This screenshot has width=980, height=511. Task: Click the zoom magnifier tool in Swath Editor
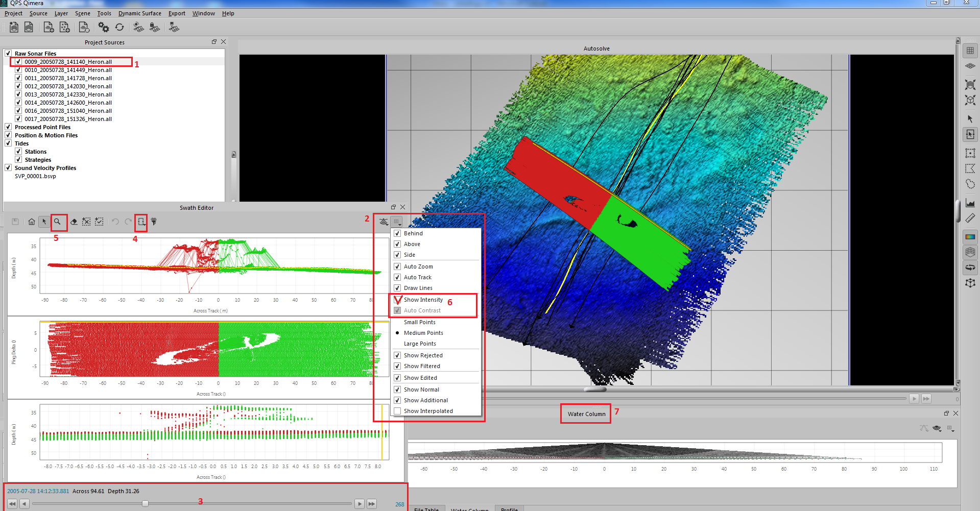click(x=58, y=222)
